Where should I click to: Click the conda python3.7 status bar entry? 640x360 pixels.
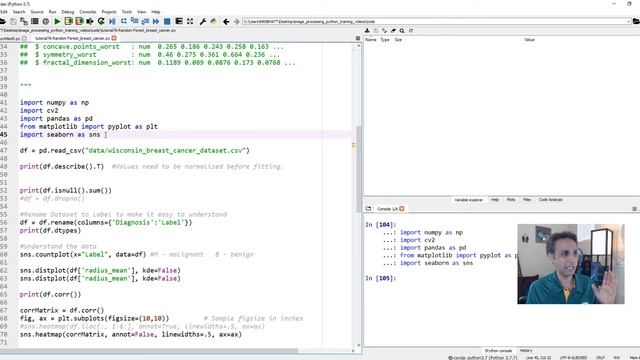click(482, 358)
